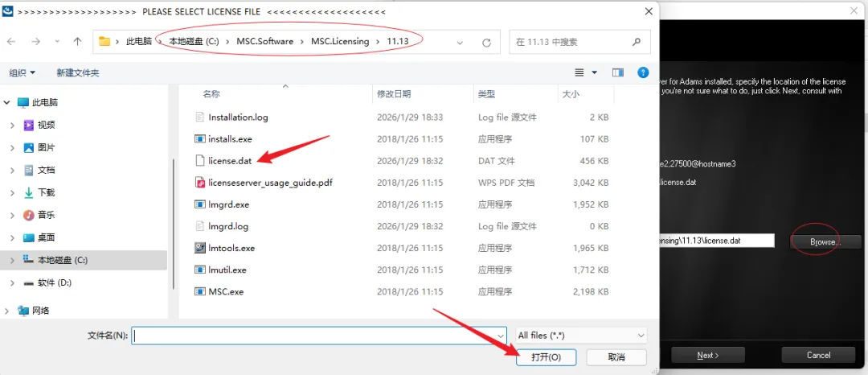Viewport: 868px width, 375px height.
Task: Open address bar history dropdown
Action: (x=460, y=42)
